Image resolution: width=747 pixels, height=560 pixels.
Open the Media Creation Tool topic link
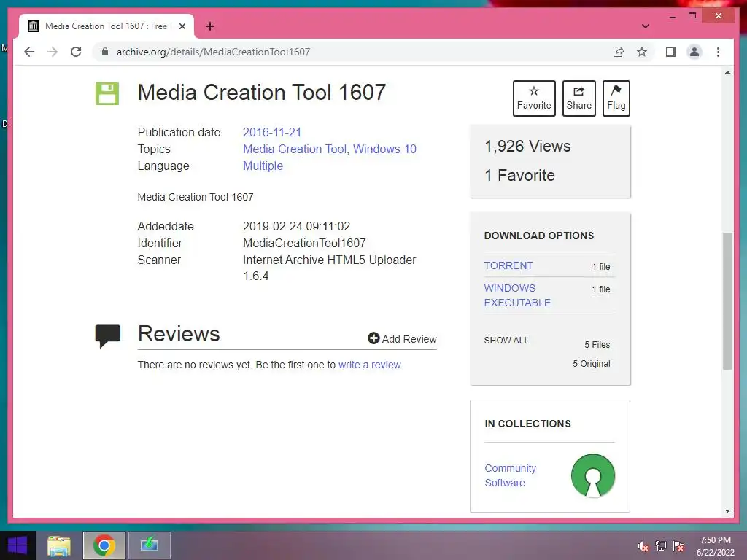[295, 149]
